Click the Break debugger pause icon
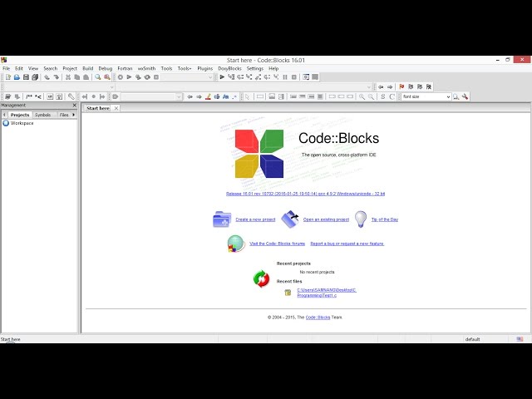Screen dimensions: 532x399 285,77
